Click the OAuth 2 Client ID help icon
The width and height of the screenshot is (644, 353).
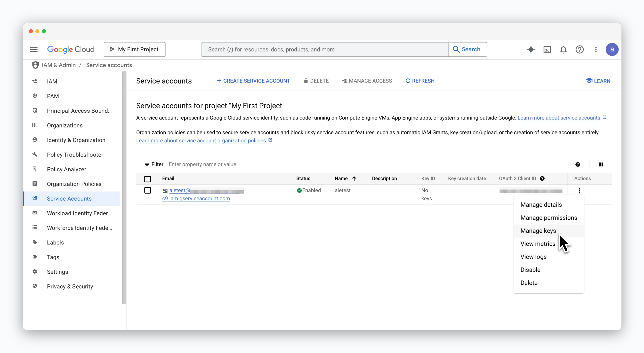pyautogui.click(x=542, y=178)
